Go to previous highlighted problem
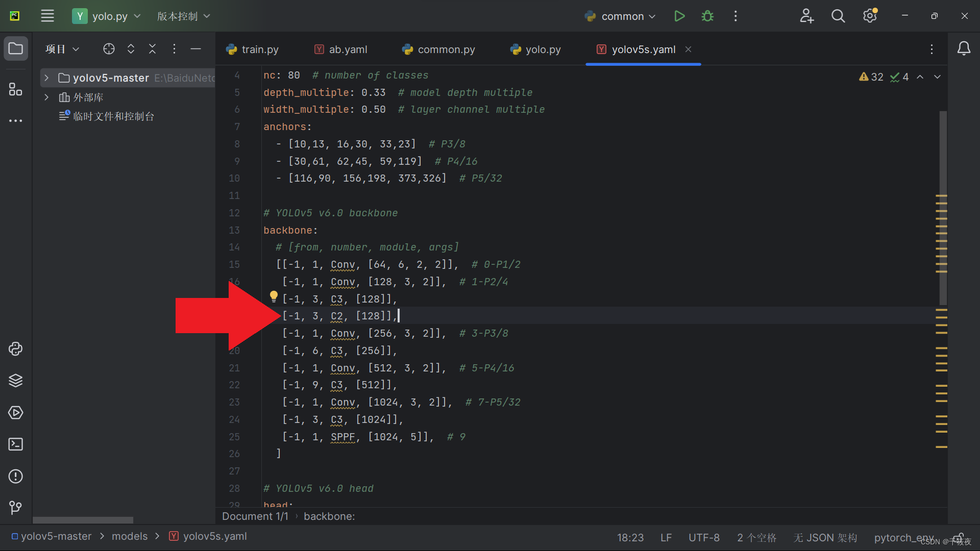The height and width of the screenshot is (551, 980). click(x=920, y=77)
